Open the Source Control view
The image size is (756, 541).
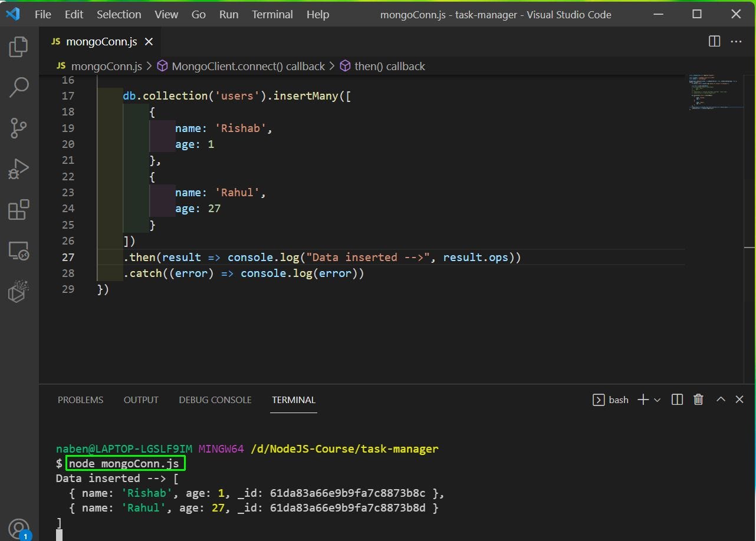(19, 128)
